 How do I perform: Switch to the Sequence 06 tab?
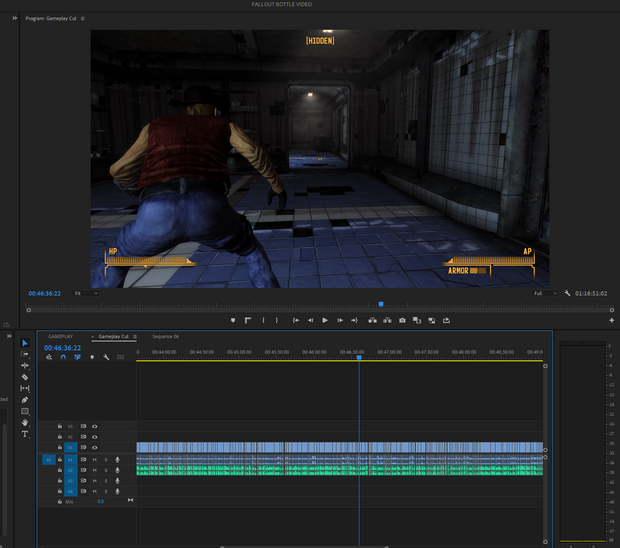coord(165,337)
